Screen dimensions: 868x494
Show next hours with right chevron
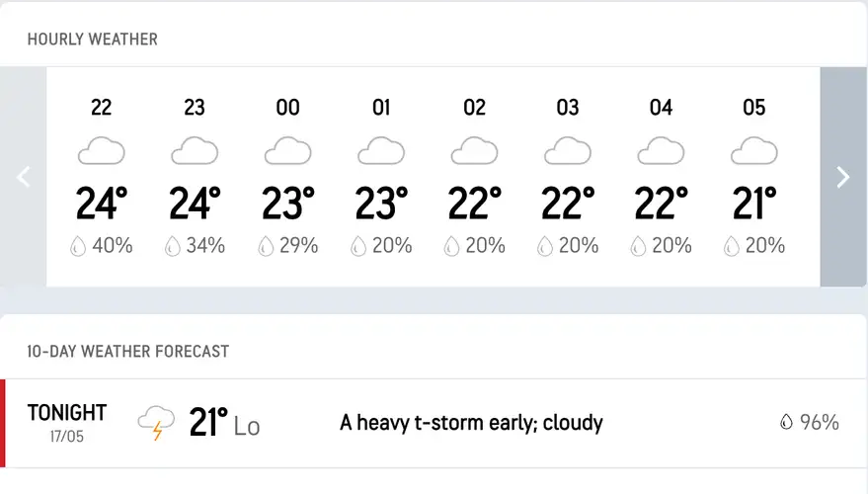point(843,177)
